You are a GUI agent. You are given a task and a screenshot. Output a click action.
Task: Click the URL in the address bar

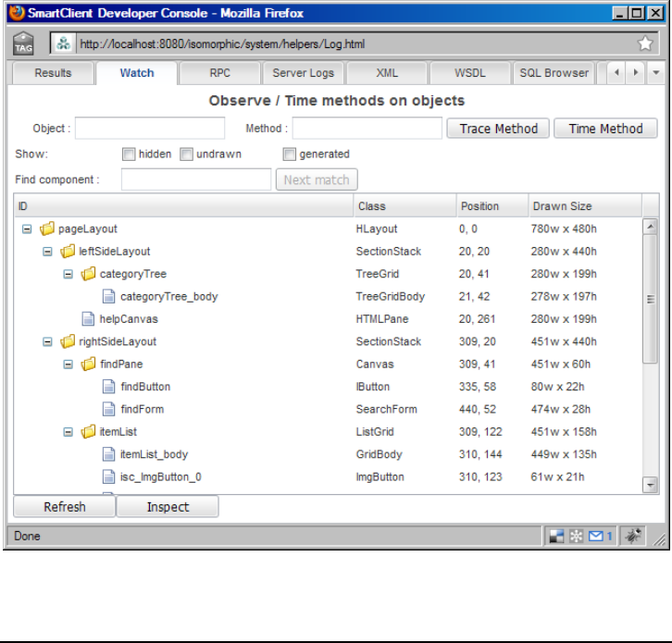tap(222, 44)
